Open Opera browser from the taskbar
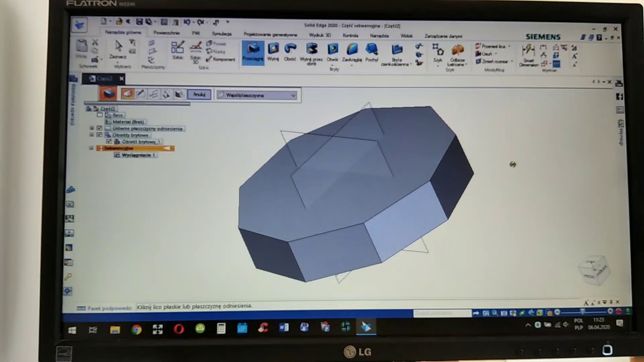Image resolution: width=644 pixels, height=362 pixels. [x=179, y=329]
